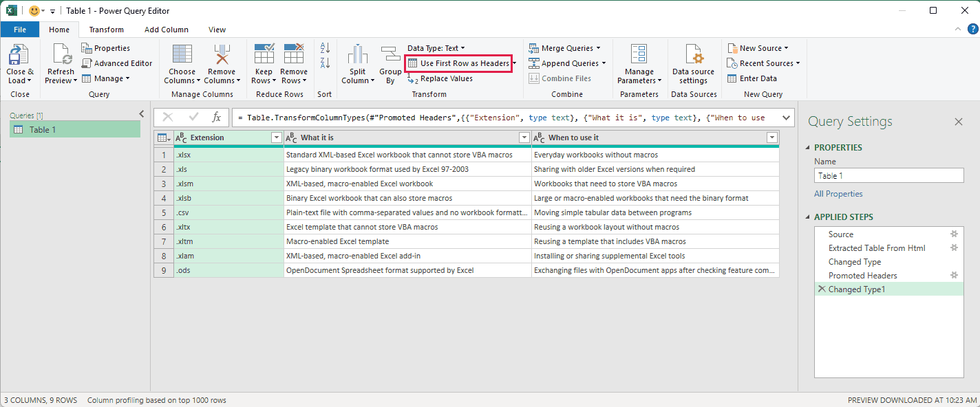The image size is (980, 407).
Task: Open query Properties in the ribbon
Action: point(106,48)
